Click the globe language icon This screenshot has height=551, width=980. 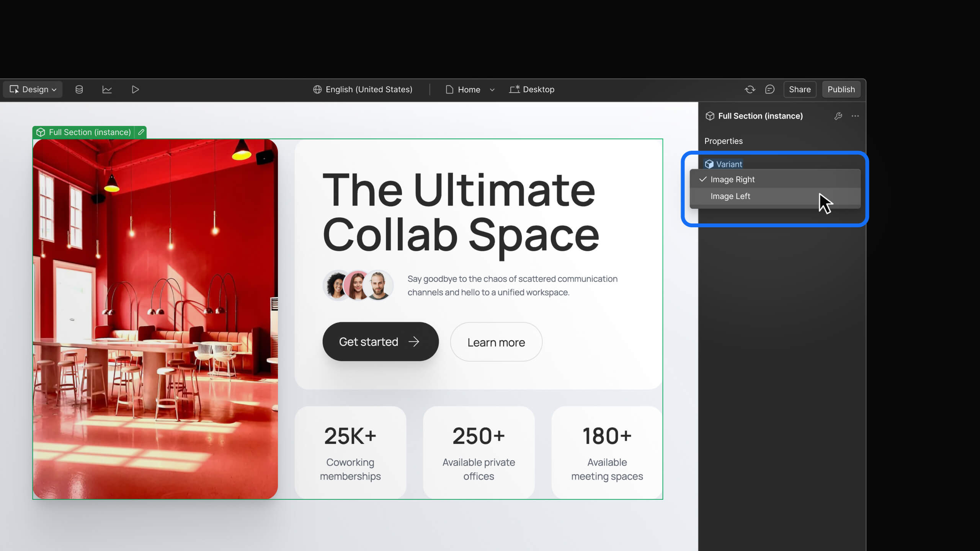317,90
